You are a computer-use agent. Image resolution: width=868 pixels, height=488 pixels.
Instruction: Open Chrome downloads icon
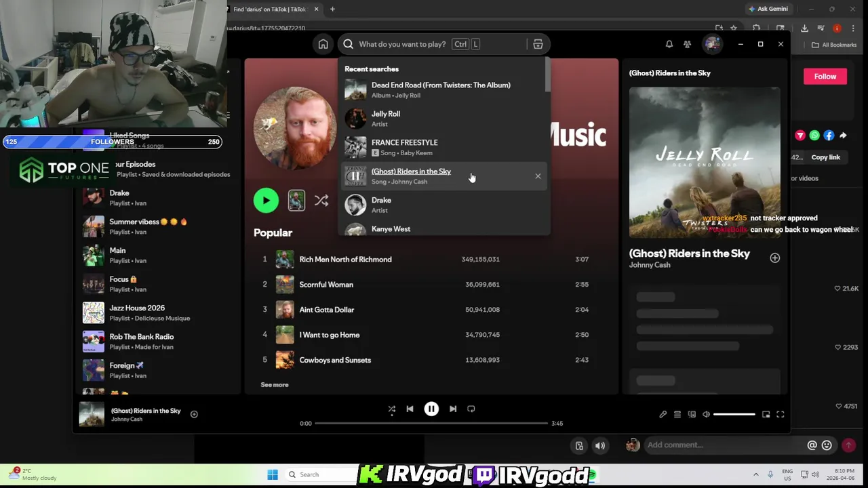tap(804, 28)
